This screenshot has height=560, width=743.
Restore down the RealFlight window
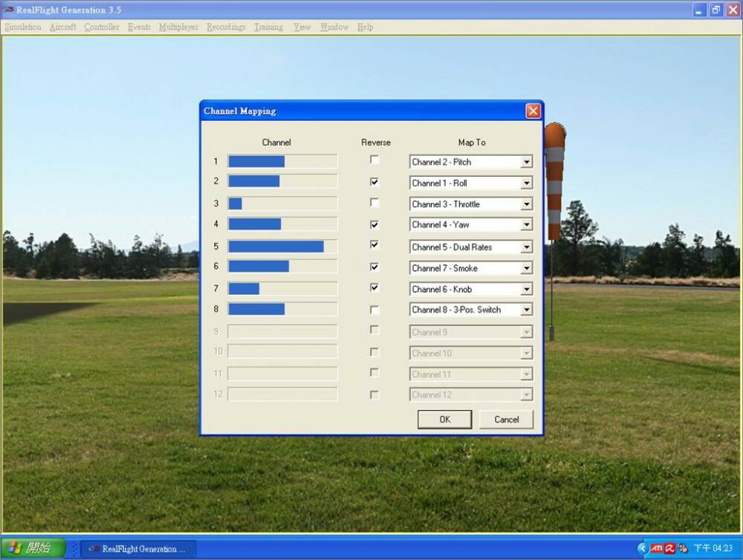click(716, 10)
